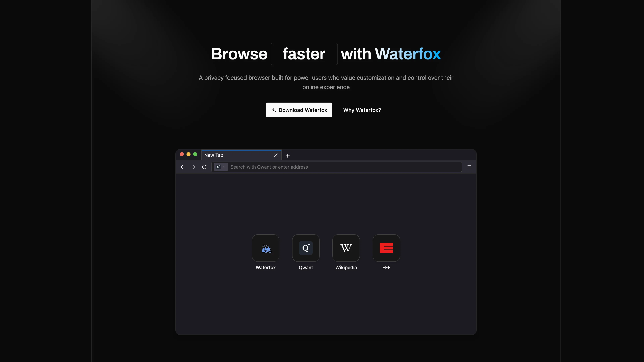Click the 'Wikipedia' tile label
This screenshot has width=644, height=362.
click(346, 268)
